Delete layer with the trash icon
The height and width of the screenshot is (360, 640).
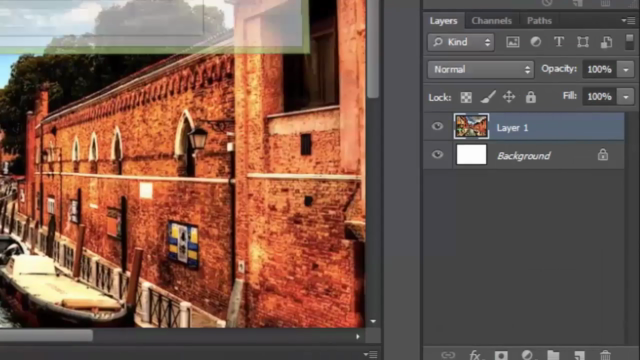(605, 355)
